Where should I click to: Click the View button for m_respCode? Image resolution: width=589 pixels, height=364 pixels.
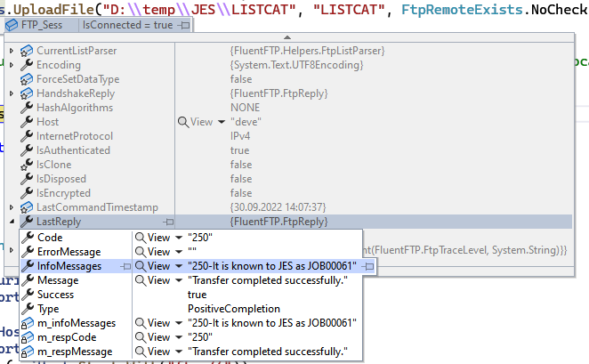(x=157, y=337)
